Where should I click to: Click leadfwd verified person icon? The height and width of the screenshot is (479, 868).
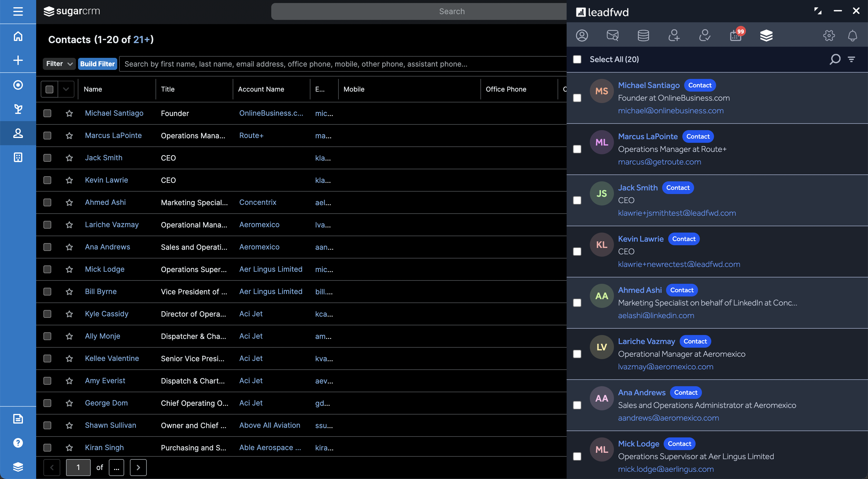click(x=705, y=35)
